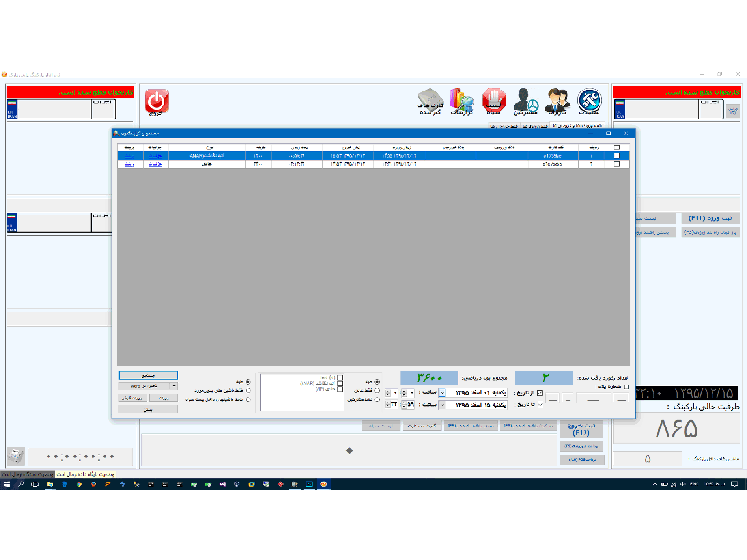Screen dimensions: 747x560
Task: Click the cost column header
Action: click(x=258, y=147)
